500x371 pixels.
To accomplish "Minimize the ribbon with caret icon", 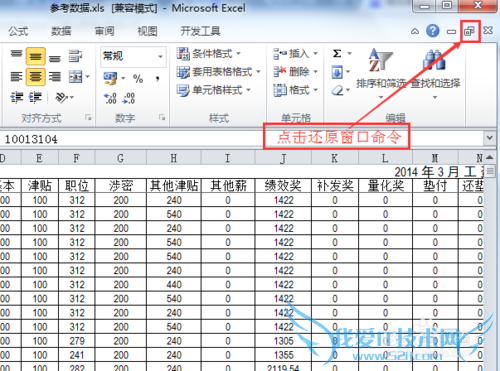I will 415,32.
